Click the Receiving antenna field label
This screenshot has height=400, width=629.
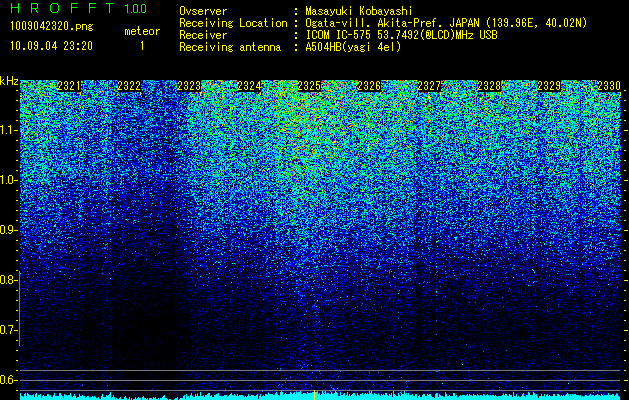click(x=230, y=47)
